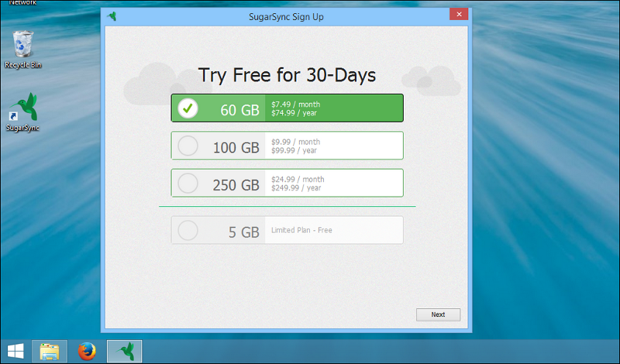Launch Firefox from the taskbar
620x364 pixels.
tap(87, 351)
